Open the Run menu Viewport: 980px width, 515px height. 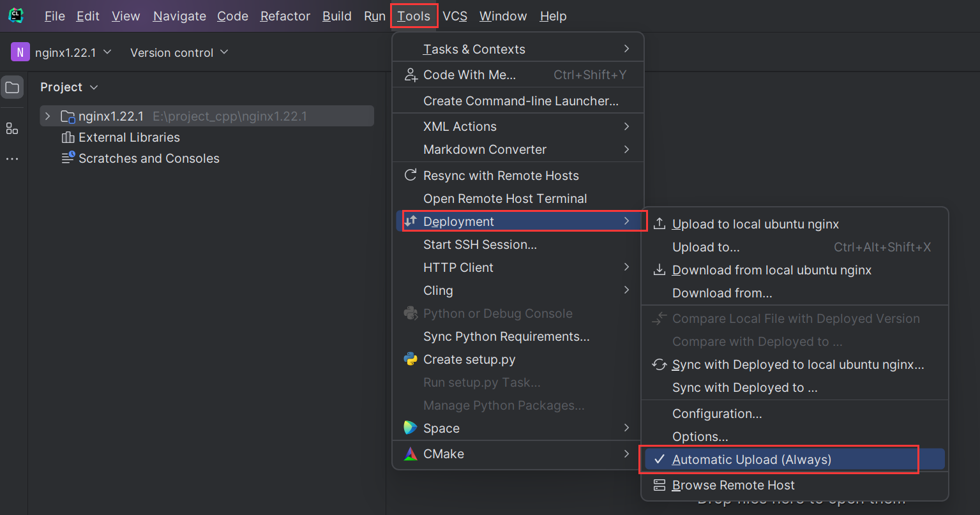(x=375, y=16)
